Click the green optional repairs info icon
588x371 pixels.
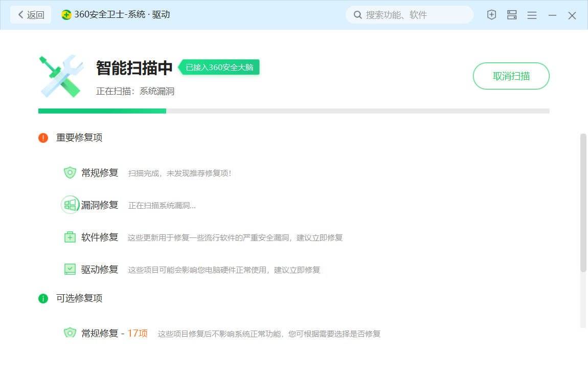pos(43,298)
